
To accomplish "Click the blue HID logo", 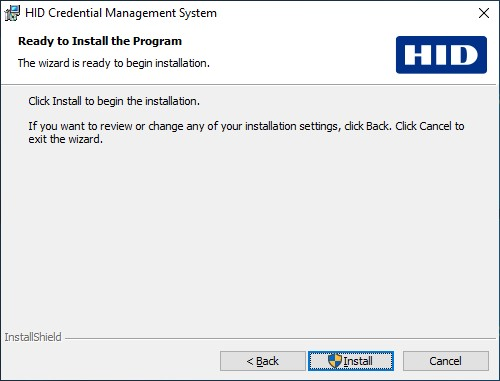I will (441, 55).
